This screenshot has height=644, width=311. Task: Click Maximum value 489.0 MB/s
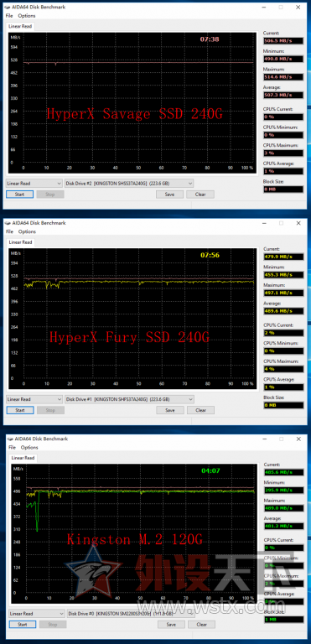(x=284, y=508)
